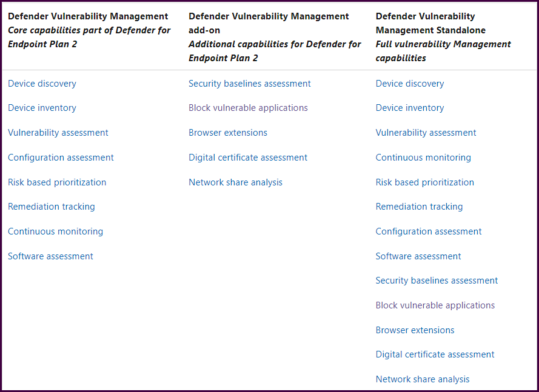
Task: Select Software assessment in the first column
Action: click(x=50, y=256)
